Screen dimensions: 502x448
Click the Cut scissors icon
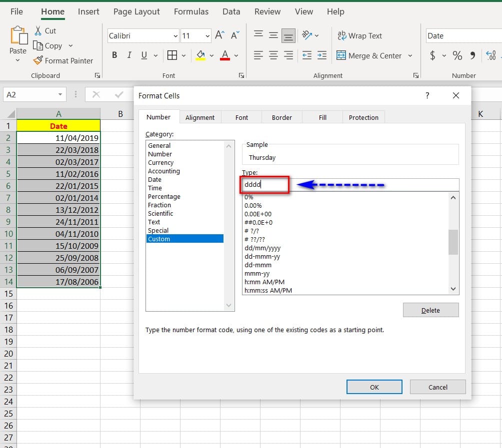pyautogui.click(x=38, y=31)
